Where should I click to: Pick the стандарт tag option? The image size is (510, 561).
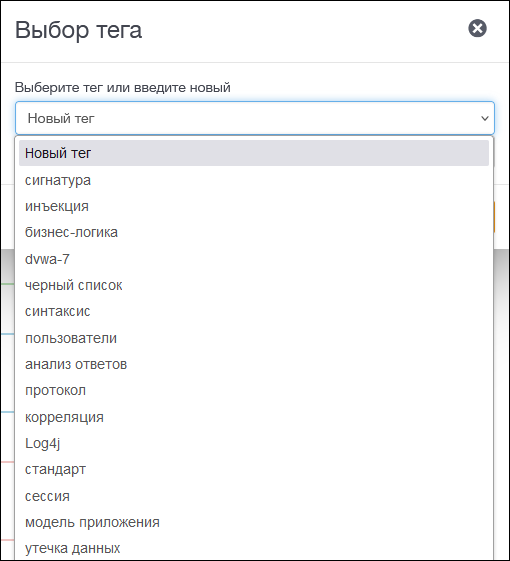point(254,469)
